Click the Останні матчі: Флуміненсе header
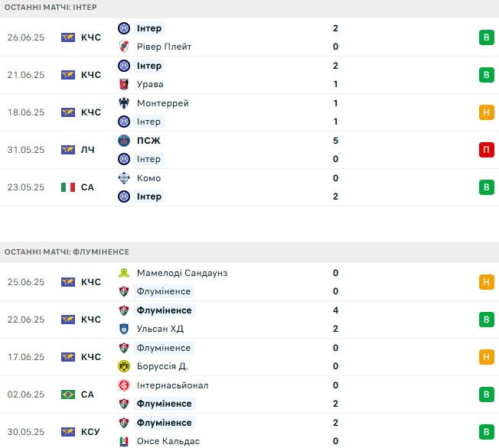Screen dimensions: 499x448 point(67,252)
